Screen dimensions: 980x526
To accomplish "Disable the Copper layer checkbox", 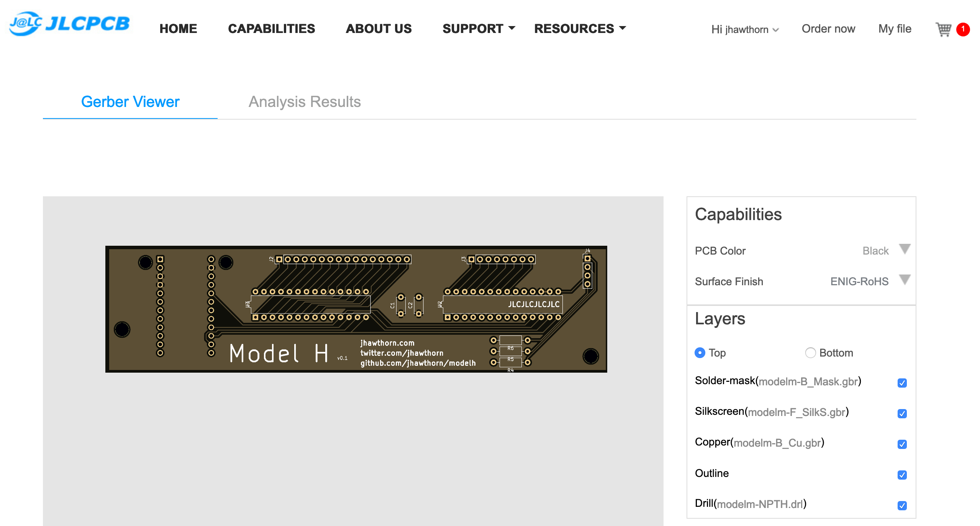I will pos(902,444).
